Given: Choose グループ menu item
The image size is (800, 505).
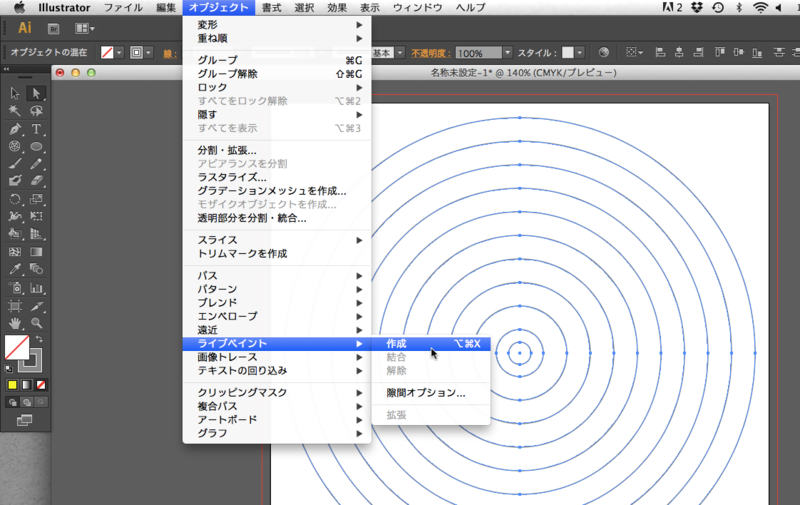Looking at the screenshot, I should pos(277,60).
